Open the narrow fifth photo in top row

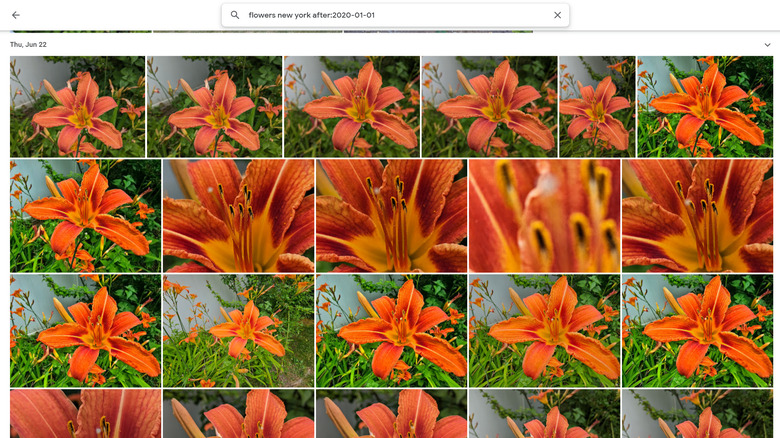pyautogui.click(x=597, y=107)
